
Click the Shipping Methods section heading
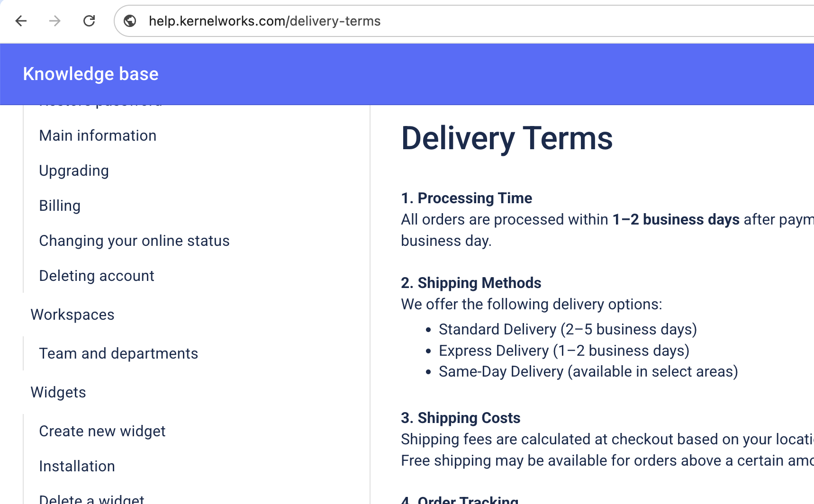471,283
